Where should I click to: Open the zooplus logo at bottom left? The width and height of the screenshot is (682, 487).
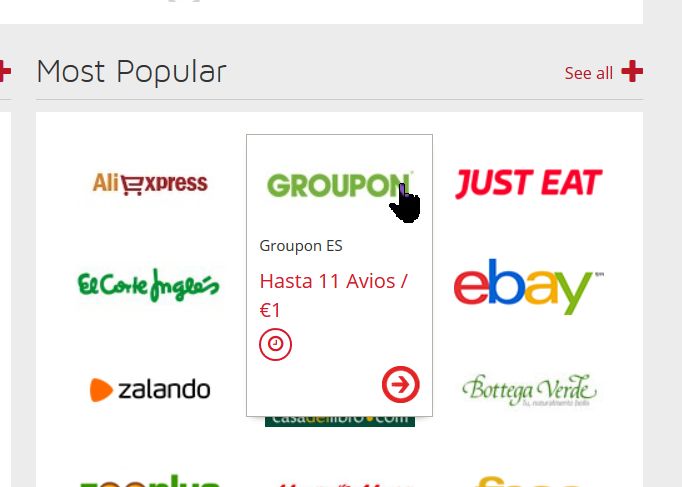point(150,480)
